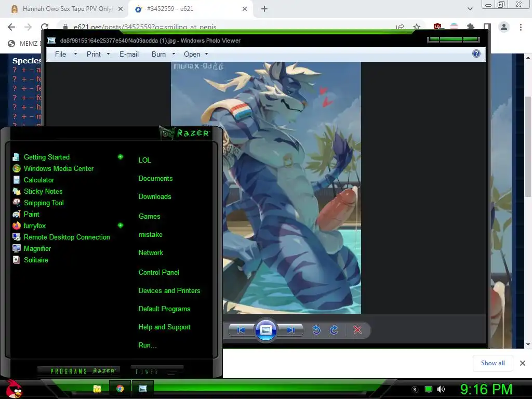Open Remote Desktop Connection
532x399 pixels.
tap(67, 237)
